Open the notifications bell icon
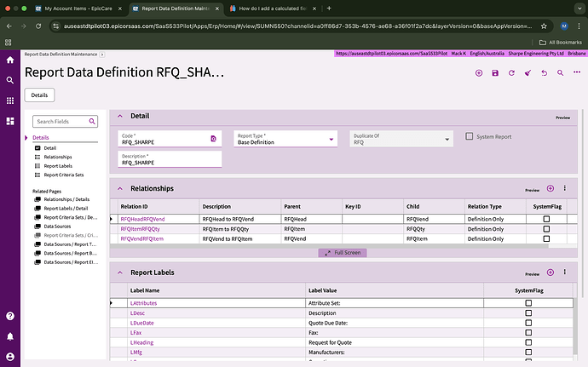The height and width of the screenshot is (367, 588). pos(10,336)
